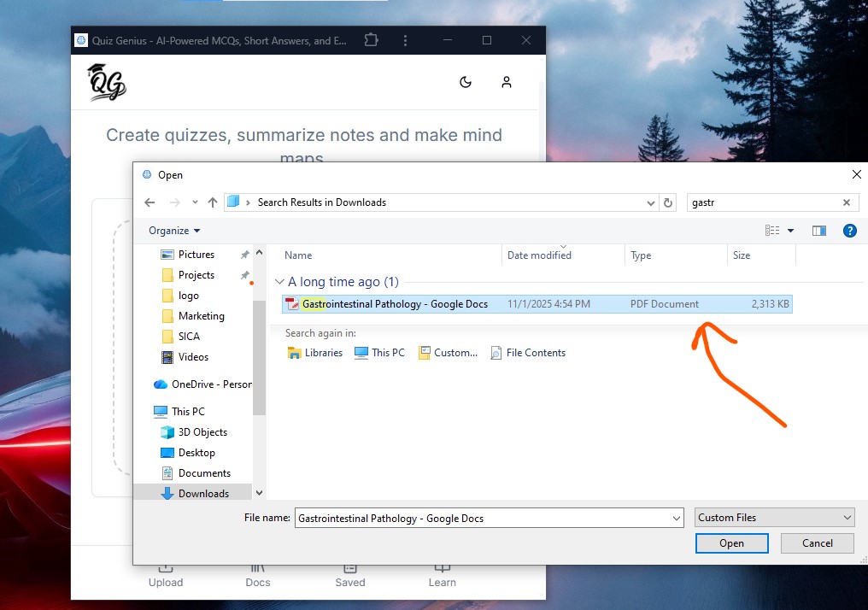
Task: Select Downloads in navigation pane
Action: point(203,494)
